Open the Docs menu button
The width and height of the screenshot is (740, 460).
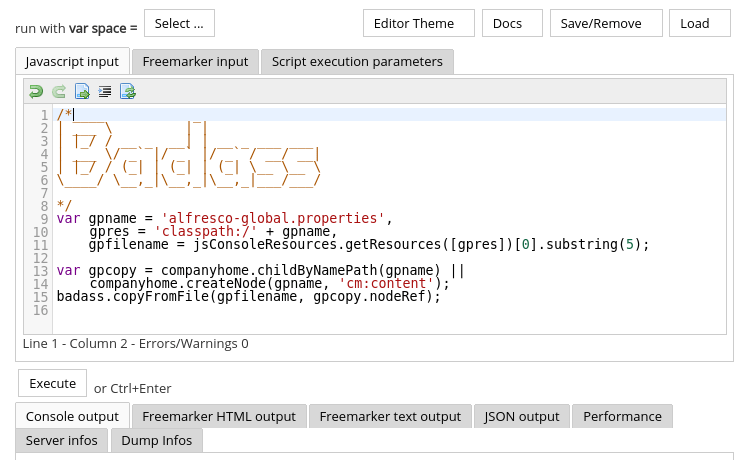(x=512, y=23)
